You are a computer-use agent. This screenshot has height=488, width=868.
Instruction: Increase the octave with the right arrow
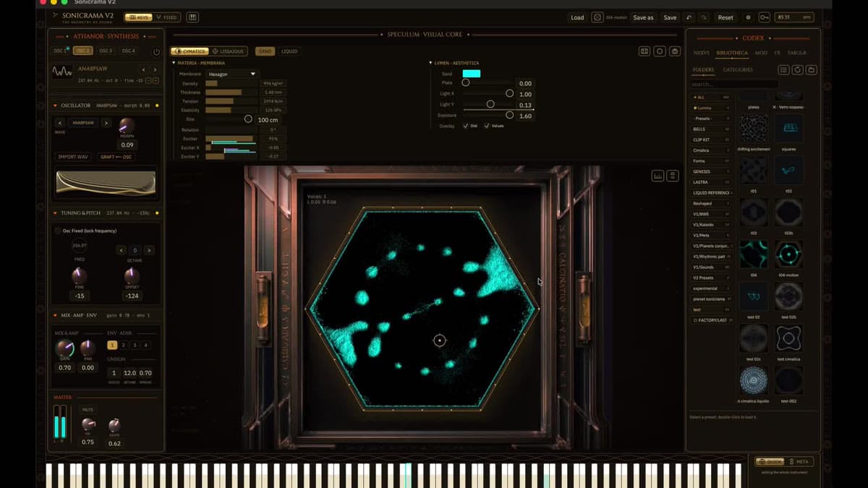point(148,250)
